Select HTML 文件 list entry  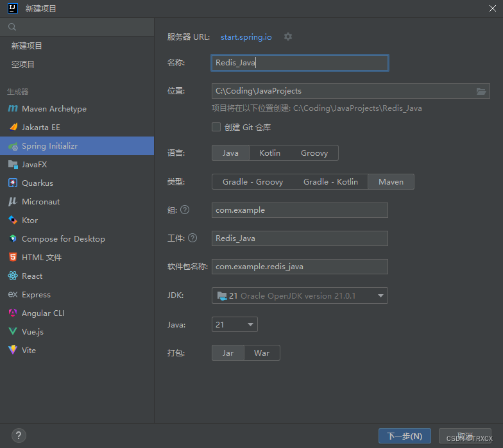click(77, 258)
